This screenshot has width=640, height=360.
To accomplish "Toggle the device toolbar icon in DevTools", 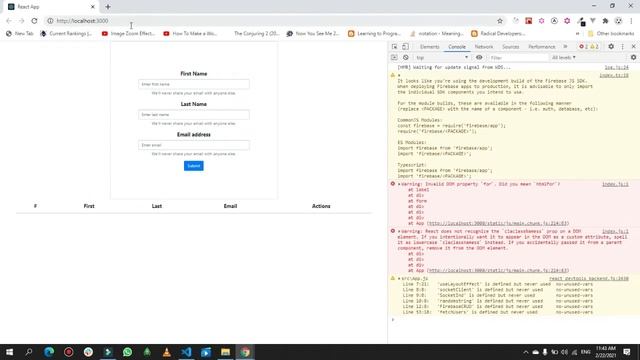I will [x=405, y=47].
